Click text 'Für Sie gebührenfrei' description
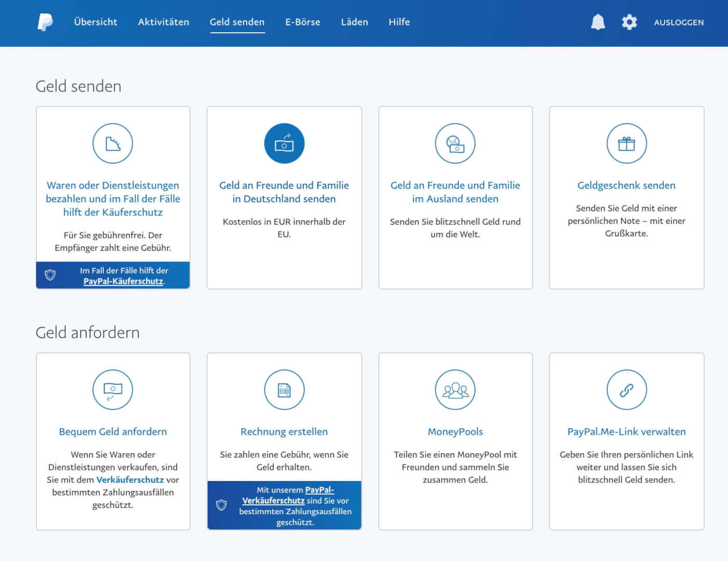Viewport: 728px width, 561px height. click(113, 242)
